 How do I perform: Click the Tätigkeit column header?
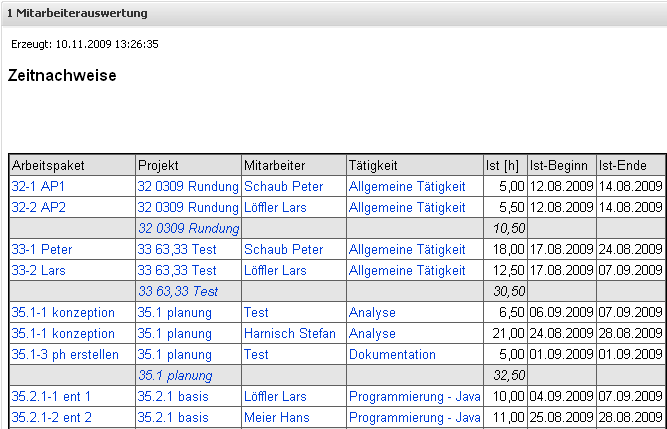(x=374, y=165)
